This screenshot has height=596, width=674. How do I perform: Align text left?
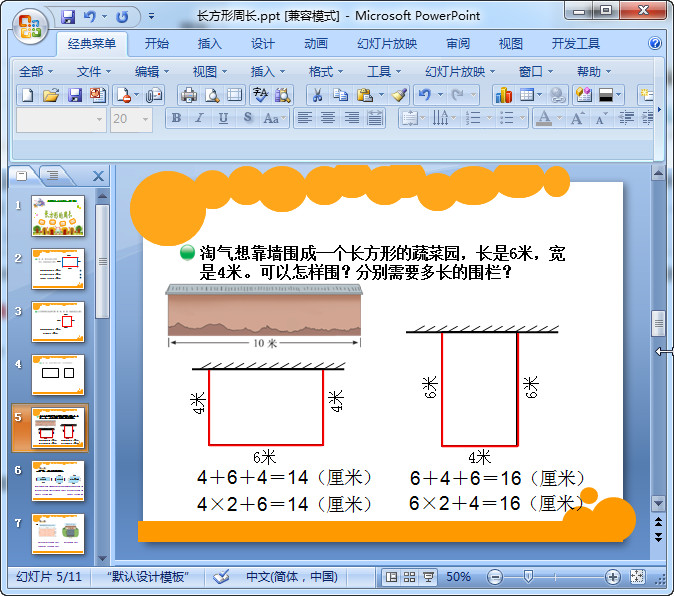tap(305, 118)
